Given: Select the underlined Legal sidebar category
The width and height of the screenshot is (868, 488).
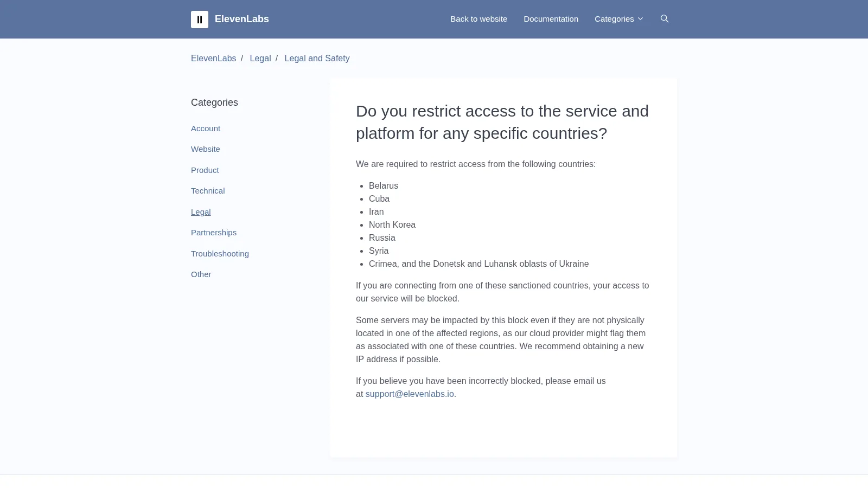Looking at the screenshot, I should coord(201,212).
